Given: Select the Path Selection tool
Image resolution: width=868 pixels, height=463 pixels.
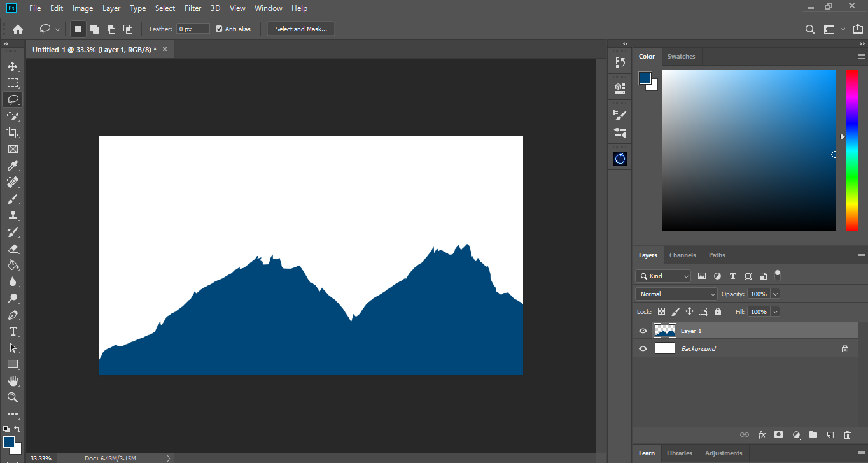Looking at the screenshot, I should [x=13, y=348].
